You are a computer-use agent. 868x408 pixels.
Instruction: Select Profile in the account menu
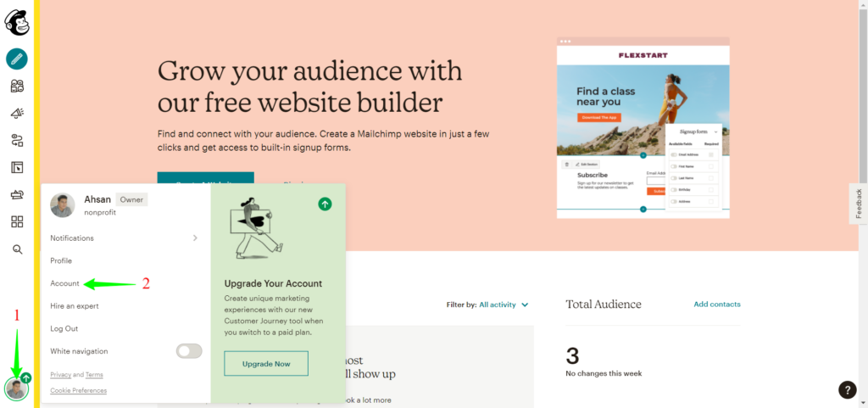tap(61, 260)
